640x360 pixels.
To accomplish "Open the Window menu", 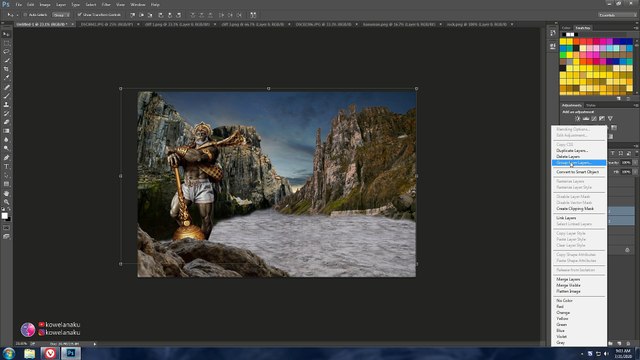I will [x=138, y=4].
